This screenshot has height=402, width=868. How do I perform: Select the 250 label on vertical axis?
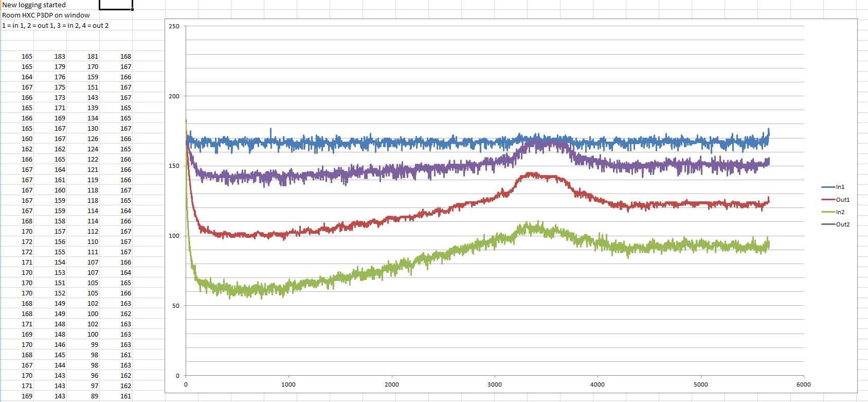[174, 27]
